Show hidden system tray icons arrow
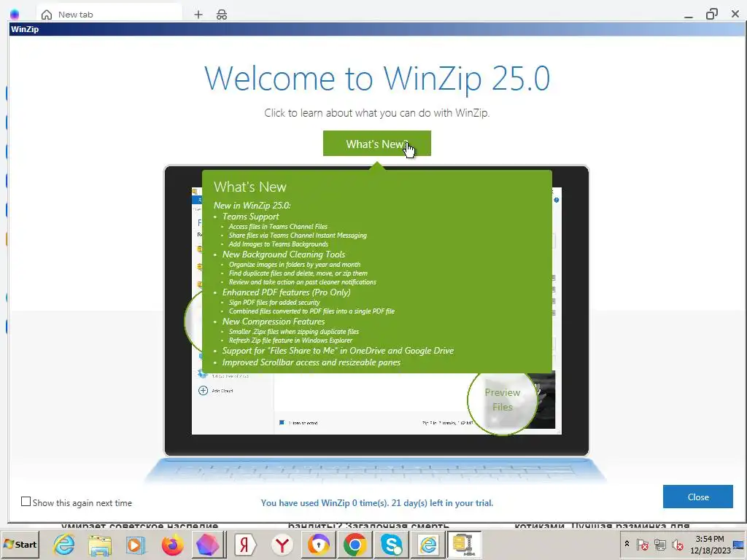 [x=627, y=544]
